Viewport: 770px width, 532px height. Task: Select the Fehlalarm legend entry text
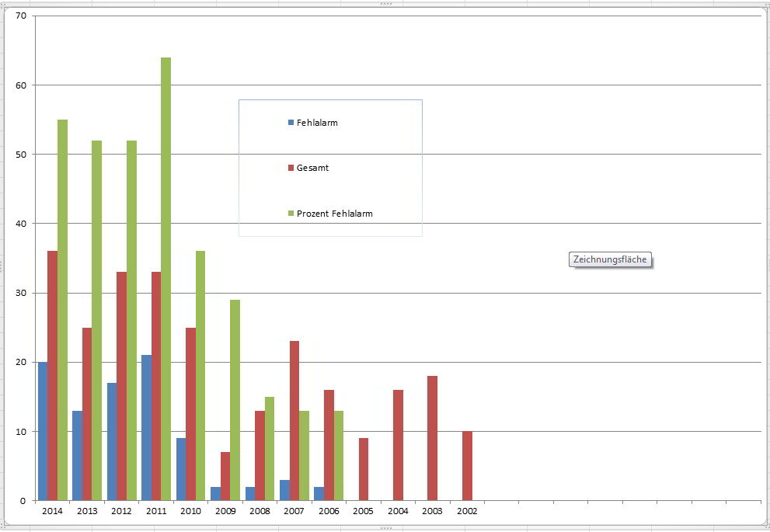pos(317,123)
